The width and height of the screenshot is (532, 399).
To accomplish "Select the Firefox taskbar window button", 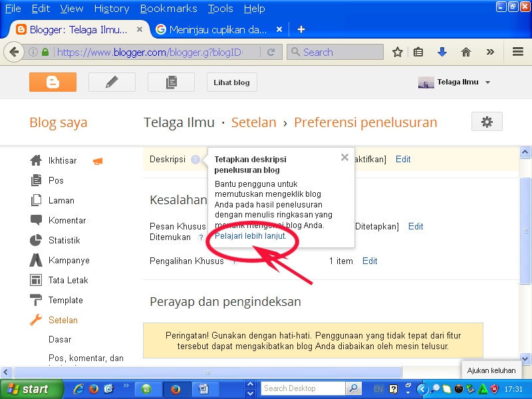I will [x=176, y=389].
